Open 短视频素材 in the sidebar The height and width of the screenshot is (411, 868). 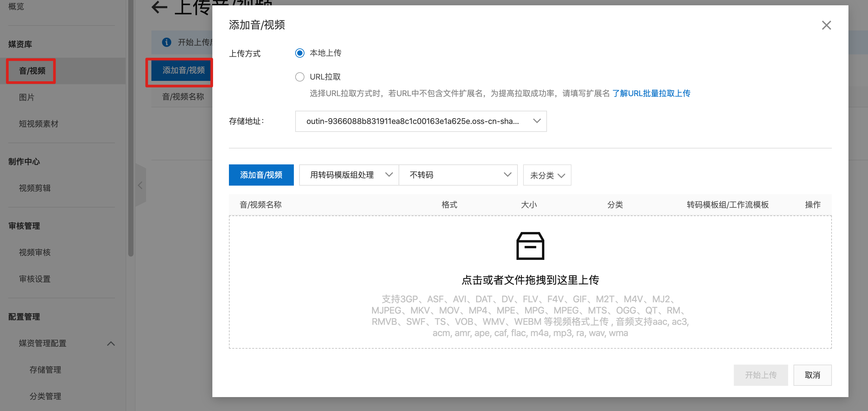38,124
